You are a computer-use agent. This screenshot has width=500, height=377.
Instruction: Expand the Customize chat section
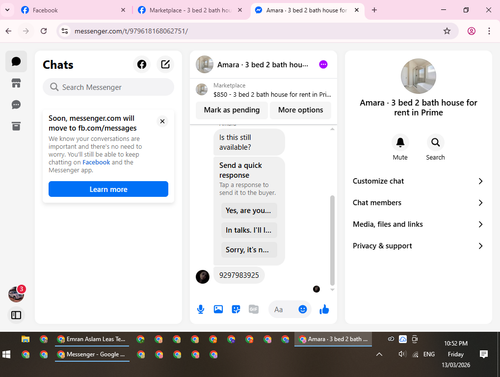[x=418, y=181]
